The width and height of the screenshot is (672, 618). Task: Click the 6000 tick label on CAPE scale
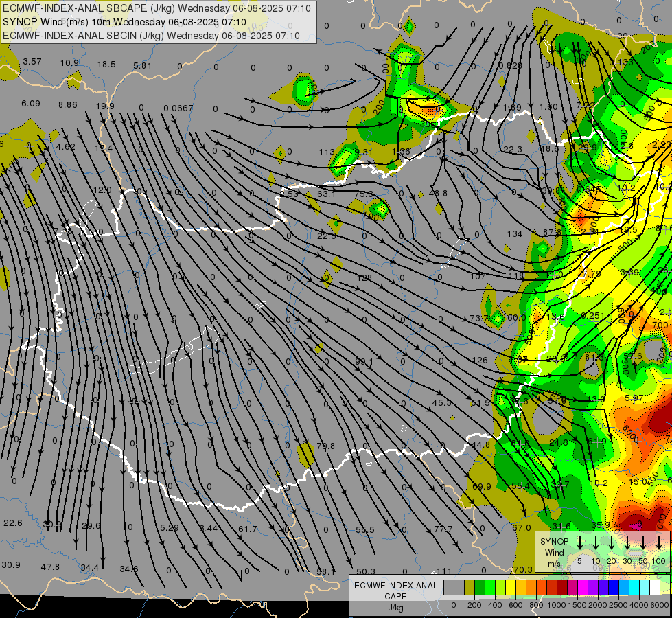660,605
